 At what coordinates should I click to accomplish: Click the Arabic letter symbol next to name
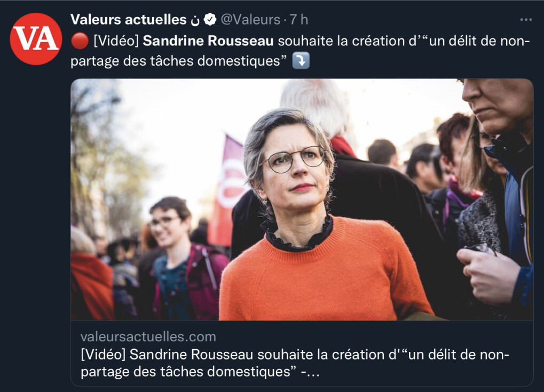pyautogui.click(x=195, y=20)
